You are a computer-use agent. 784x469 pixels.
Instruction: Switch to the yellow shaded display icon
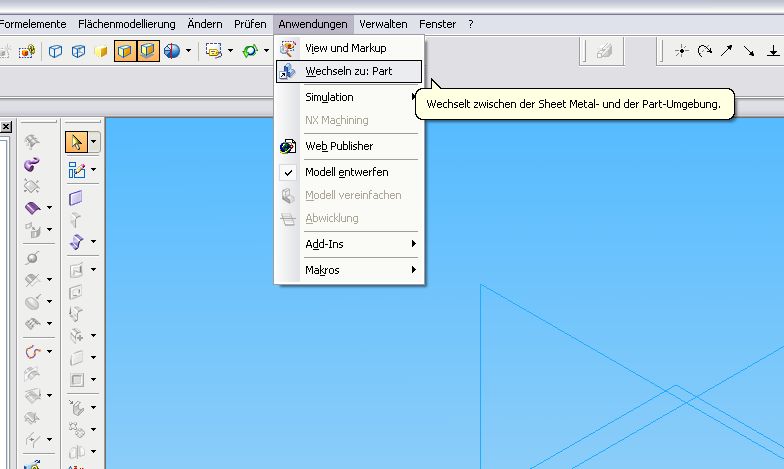(101, 51)
